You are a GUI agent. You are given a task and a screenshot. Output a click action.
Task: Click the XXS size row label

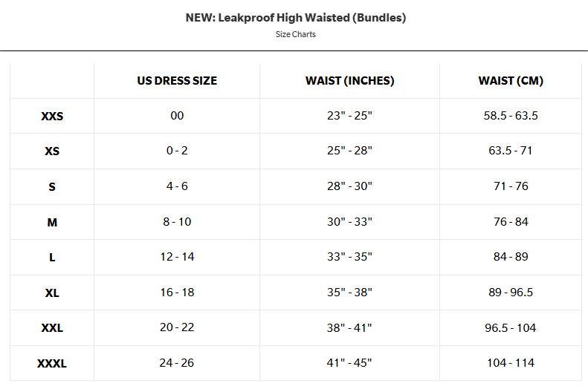pyautogui.click(x=52, y=116)
